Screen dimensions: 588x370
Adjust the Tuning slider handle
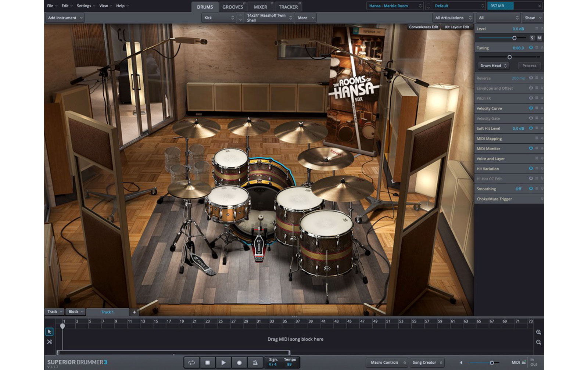[x=509, y=57]
